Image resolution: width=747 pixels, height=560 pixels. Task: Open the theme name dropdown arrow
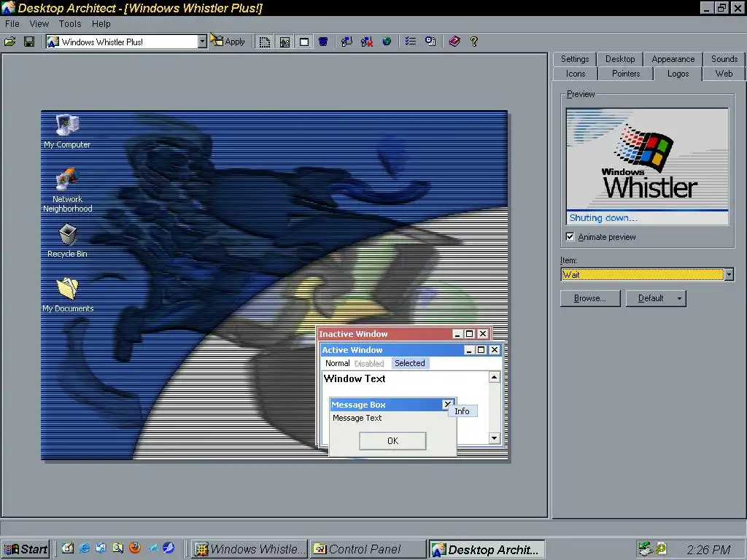tap(202, 42)
